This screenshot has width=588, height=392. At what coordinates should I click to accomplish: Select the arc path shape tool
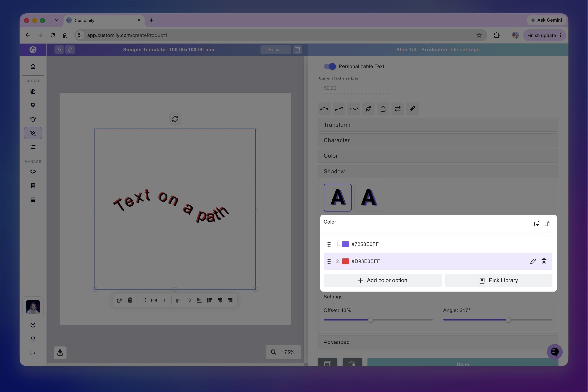[x=324, y=109]
